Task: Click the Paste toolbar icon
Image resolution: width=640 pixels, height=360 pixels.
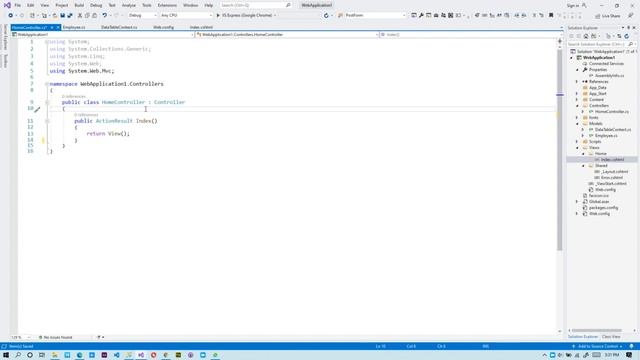Action: click(94, 16)
